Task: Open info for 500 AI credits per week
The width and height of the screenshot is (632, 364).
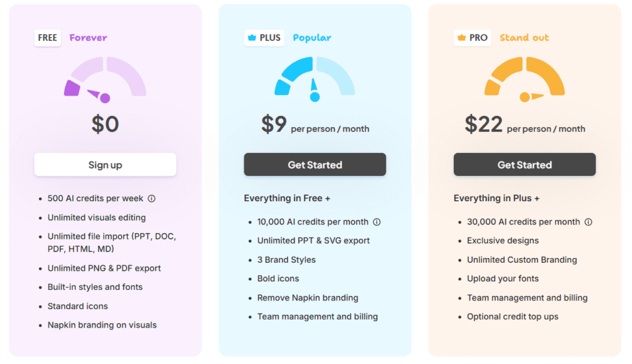Action: click(x=152, y=199)
